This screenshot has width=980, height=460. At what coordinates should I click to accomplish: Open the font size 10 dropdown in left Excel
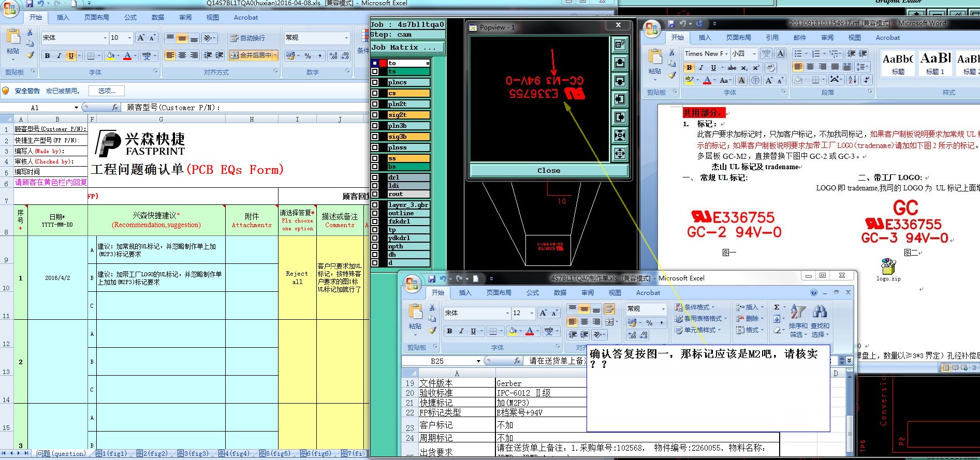click(129, 38)
